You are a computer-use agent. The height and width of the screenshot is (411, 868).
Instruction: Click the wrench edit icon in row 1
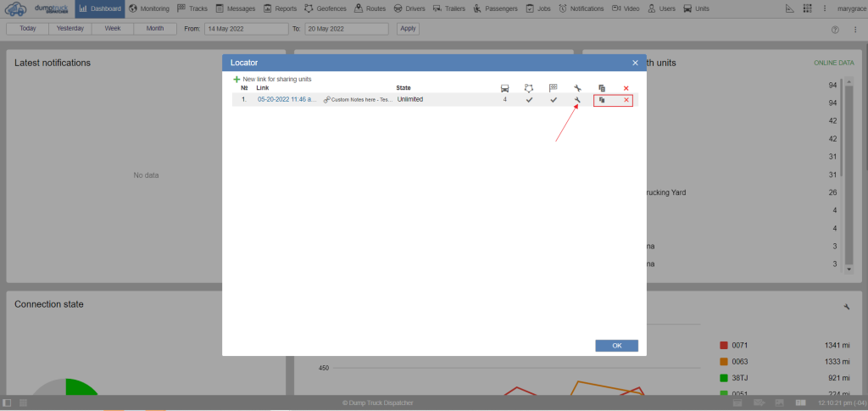click(x=576, y=100)
